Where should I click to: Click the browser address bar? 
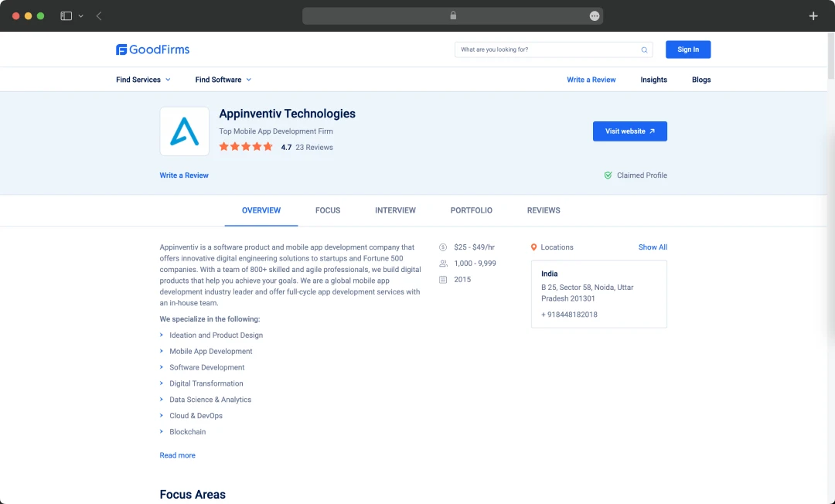coord(452,16)
